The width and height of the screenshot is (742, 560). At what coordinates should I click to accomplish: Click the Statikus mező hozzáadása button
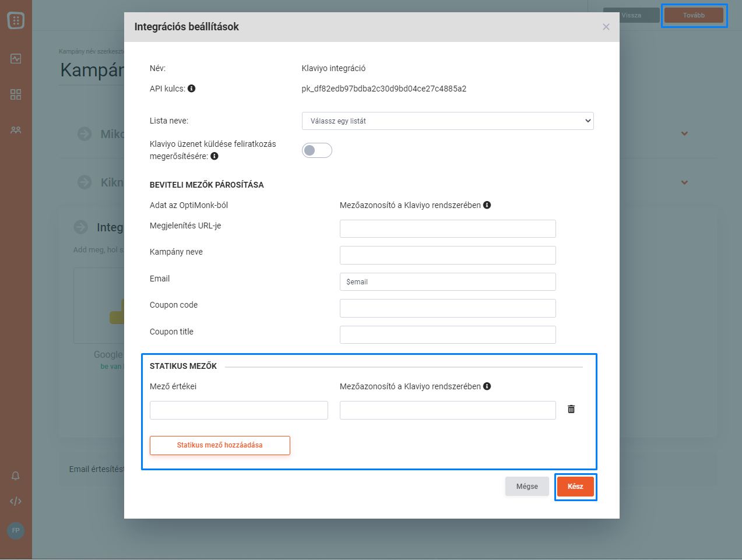[220, 445]
